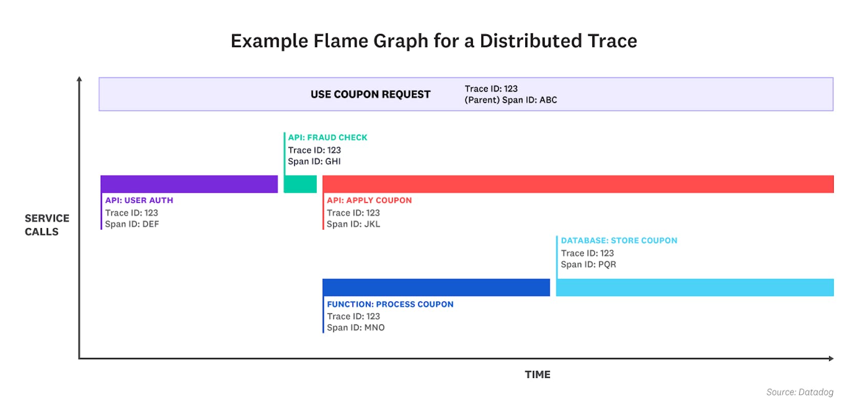Click the purple API: USER AUTH span bar
868x416 pixels.
click(189, 184)
